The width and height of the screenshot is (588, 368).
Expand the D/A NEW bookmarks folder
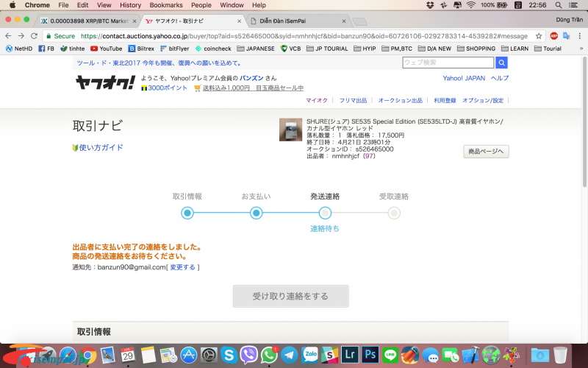(434, 49)
